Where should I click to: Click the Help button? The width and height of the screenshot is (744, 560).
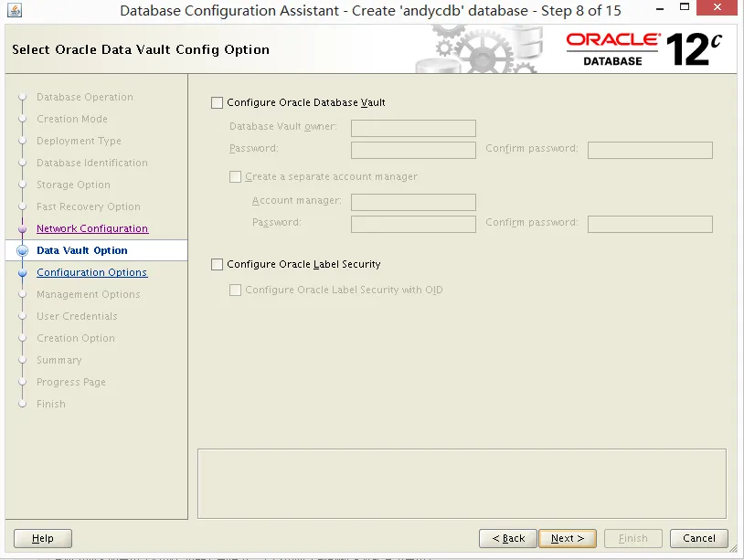43,538
